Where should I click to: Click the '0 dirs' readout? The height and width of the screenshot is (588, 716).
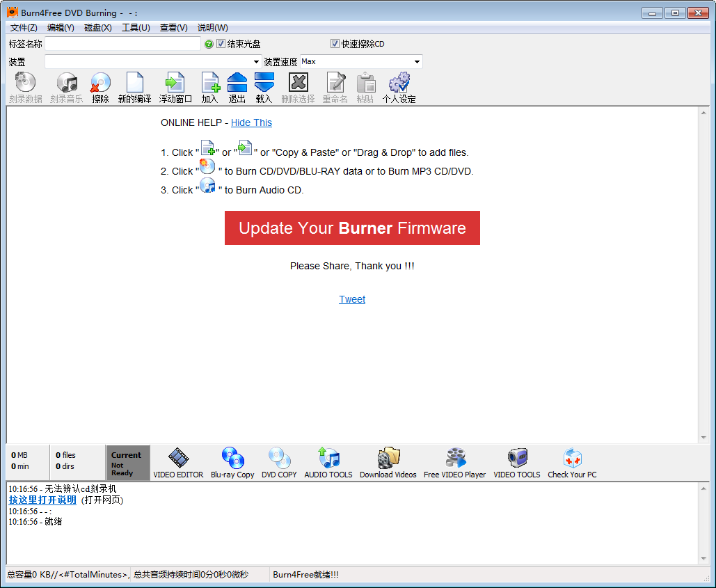coord(65,466)
